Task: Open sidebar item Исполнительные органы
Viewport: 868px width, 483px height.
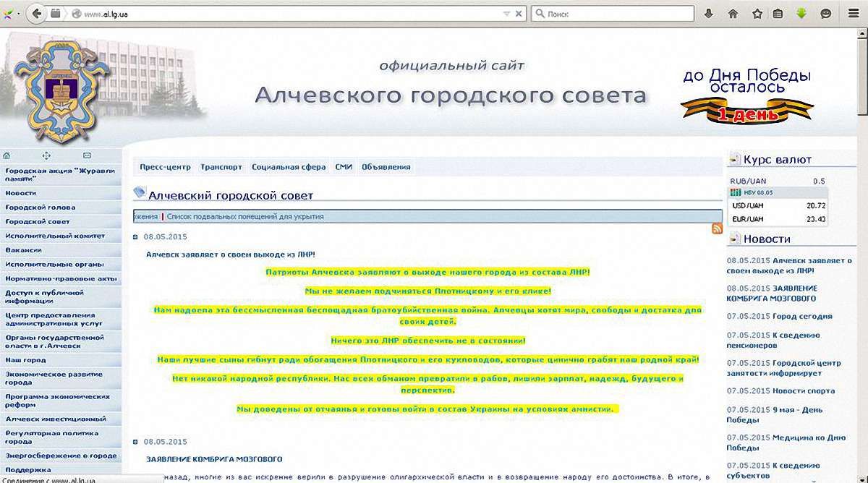Action: 60,265
